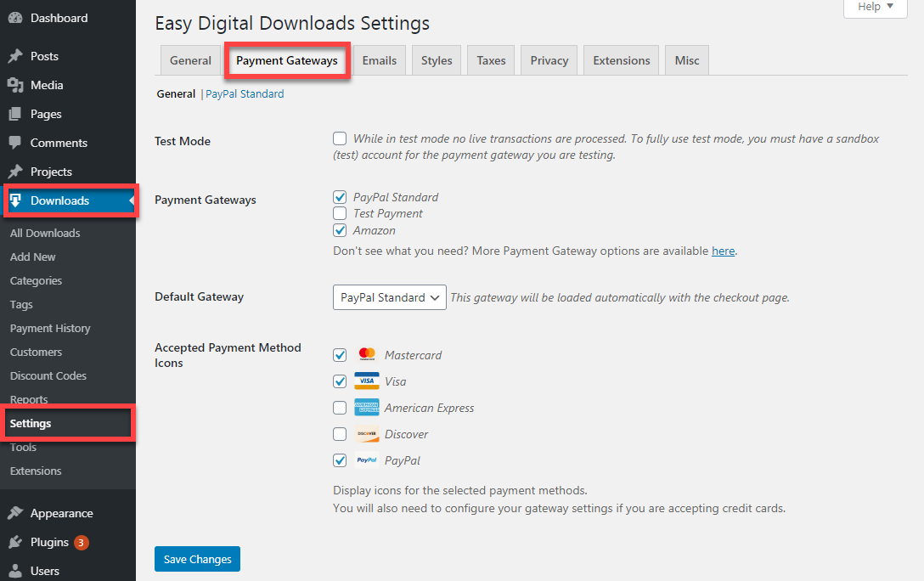
Task: Uncheck the PayPal icon checkbox
Action: (x=340, y=460)
